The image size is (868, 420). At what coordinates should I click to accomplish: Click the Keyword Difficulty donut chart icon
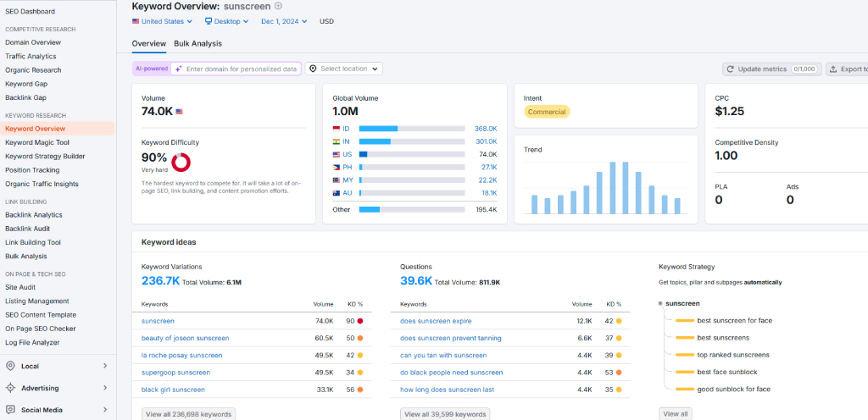(181, 161)
